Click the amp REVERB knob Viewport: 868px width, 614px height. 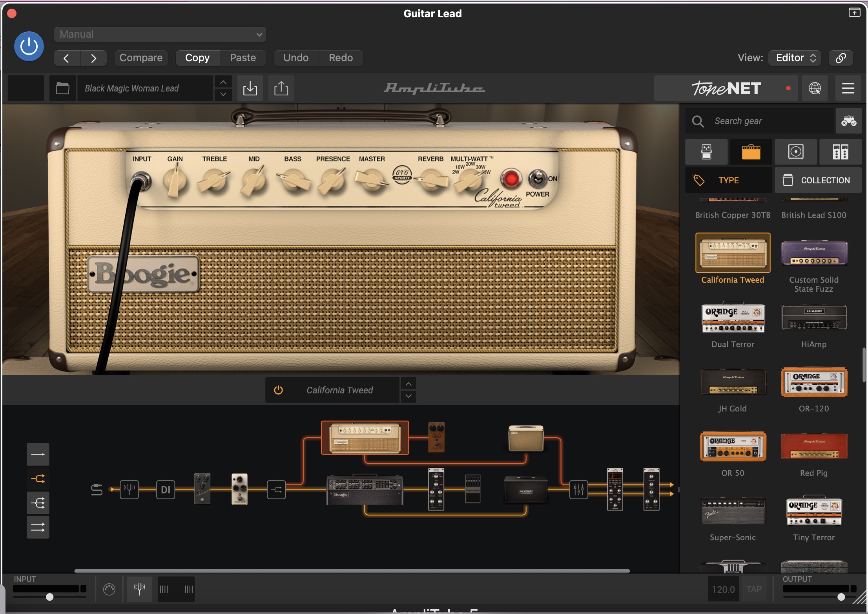(x=431, y=181)
